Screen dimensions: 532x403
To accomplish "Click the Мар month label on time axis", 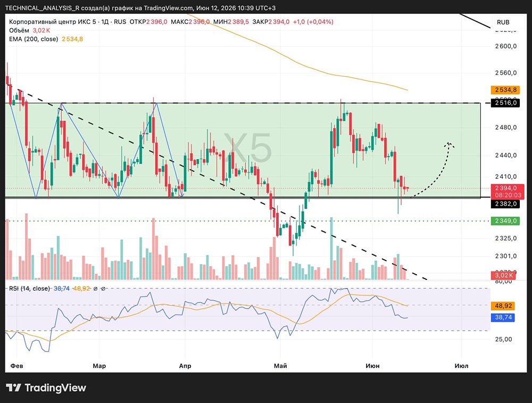I will click(x=99, y=366).
